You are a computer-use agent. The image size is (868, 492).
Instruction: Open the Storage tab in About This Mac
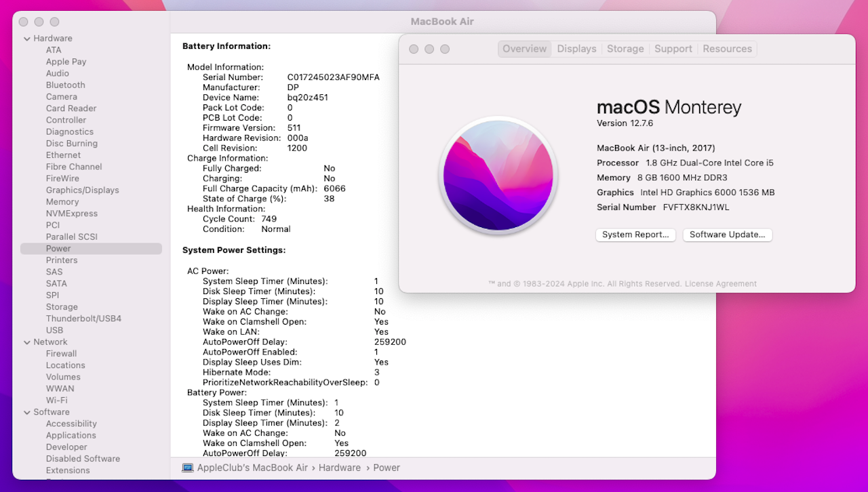click(625, 49)
